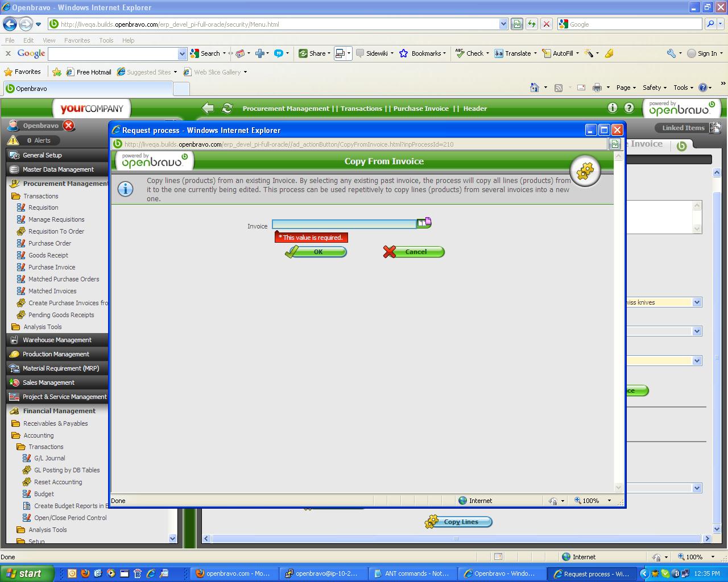This screenshot has width=728, height=582.
Task: Open the Tools menu in menu bar
Action: 106,40
